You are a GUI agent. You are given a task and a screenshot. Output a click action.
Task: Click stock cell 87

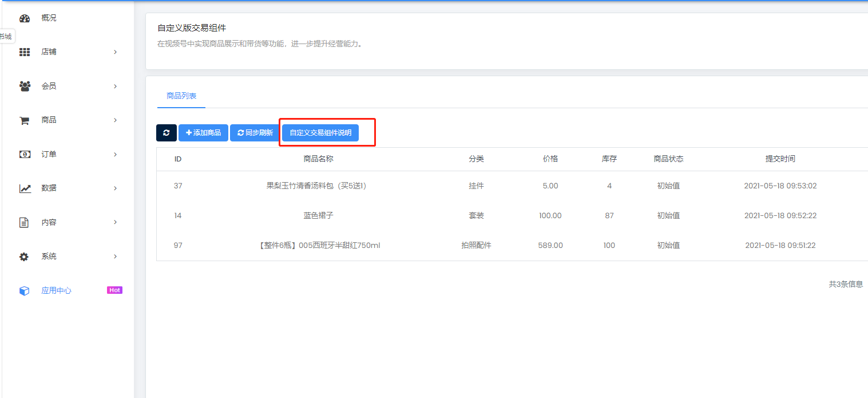click(x=609, y=216)
